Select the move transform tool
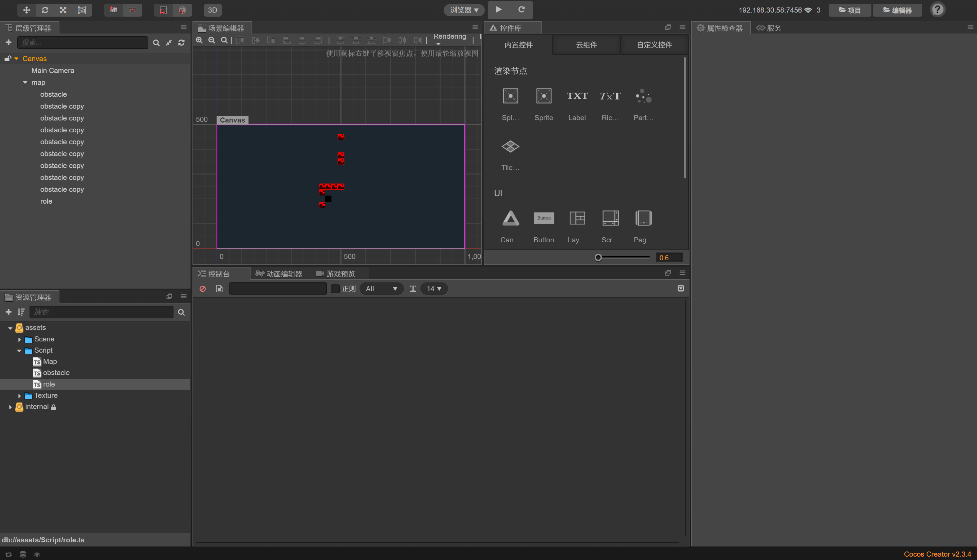The height and width of the screenshot is (560, 977). pyautogui.click(x=26, y=10)
